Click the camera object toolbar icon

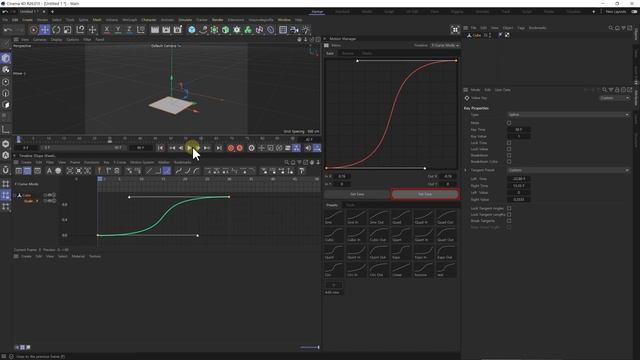[294, 29]
